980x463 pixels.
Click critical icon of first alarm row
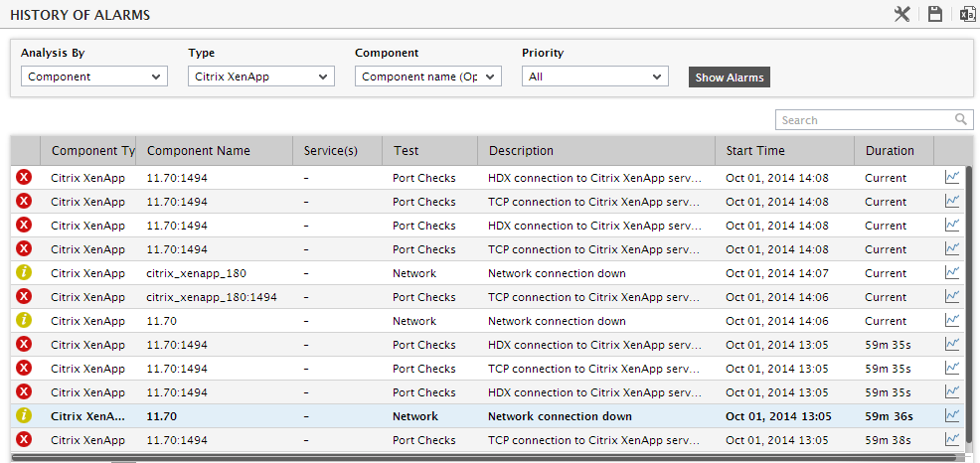[x=24, y=178]
